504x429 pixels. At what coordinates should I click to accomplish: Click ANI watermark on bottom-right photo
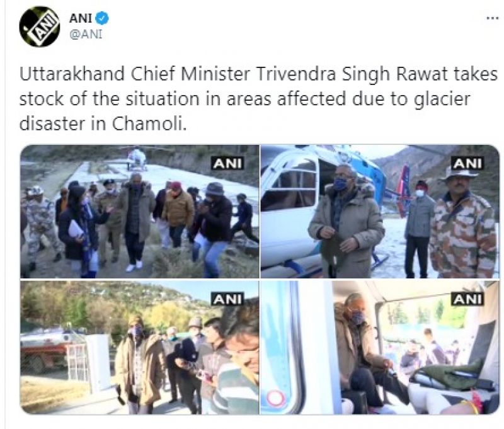tap(467, 299)
